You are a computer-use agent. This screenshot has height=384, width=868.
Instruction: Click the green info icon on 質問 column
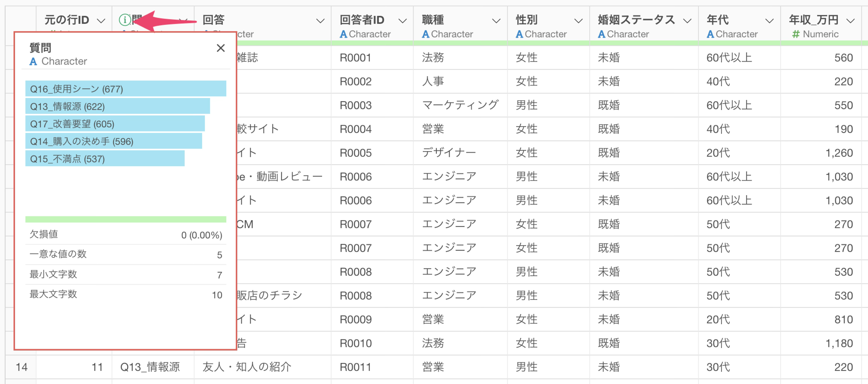(125, 20)
